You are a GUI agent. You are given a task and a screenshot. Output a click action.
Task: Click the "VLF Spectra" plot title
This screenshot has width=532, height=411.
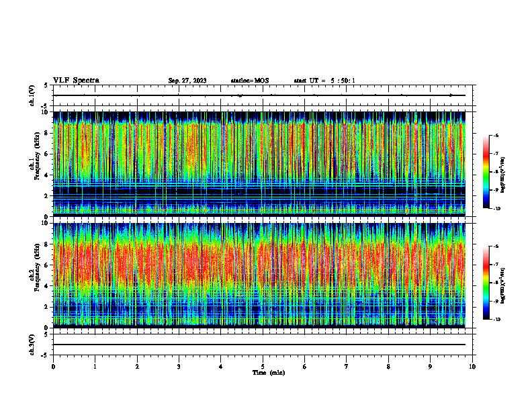point(76,81)
